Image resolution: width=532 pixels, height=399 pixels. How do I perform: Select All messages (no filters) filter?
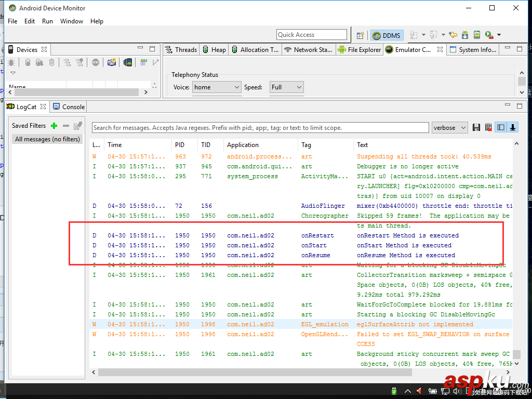coord(47,139)
